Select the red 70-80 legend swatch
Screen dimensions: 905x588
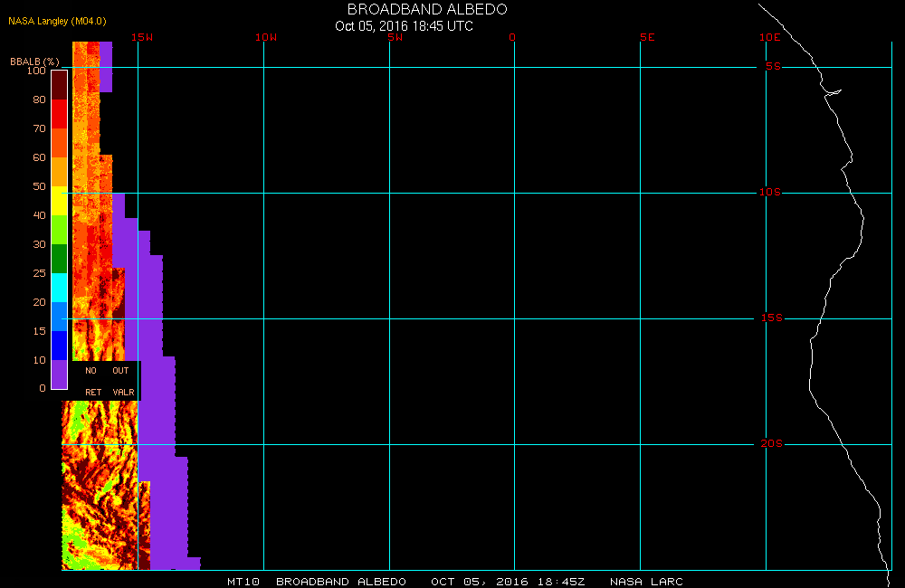point(60,114)
